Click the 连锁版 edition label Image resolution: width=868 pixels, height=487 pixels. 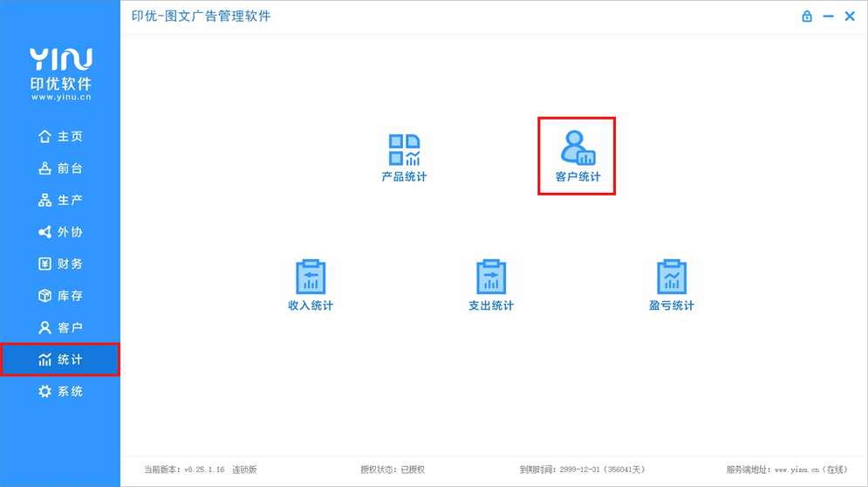244,470
